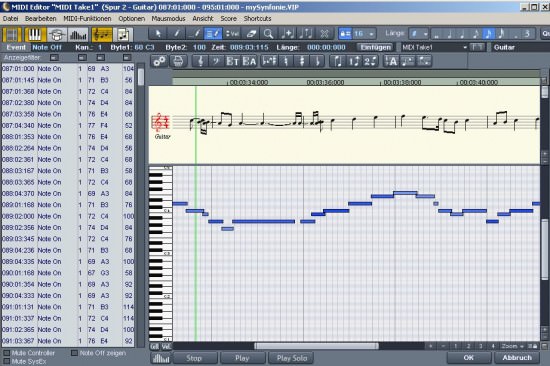Click the Zeit value 089:03:115 field
This screenshot has width=550, height=366.
(249, 47)
